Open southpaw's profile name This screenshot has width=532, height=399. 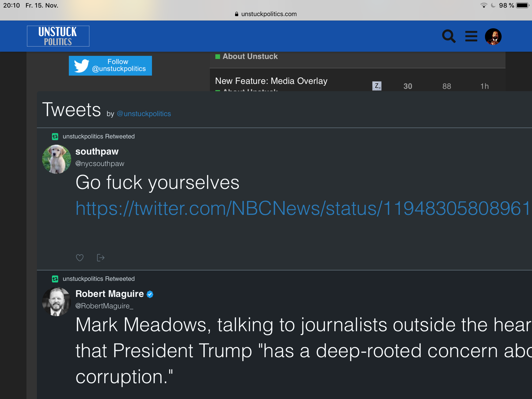click(x=97, y=151)
